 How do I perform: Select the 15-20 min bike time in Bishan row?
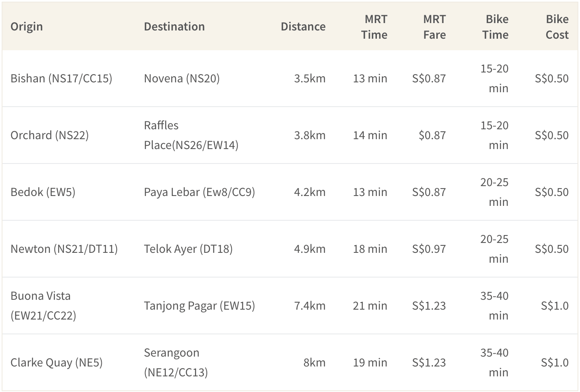pos(495,78)
